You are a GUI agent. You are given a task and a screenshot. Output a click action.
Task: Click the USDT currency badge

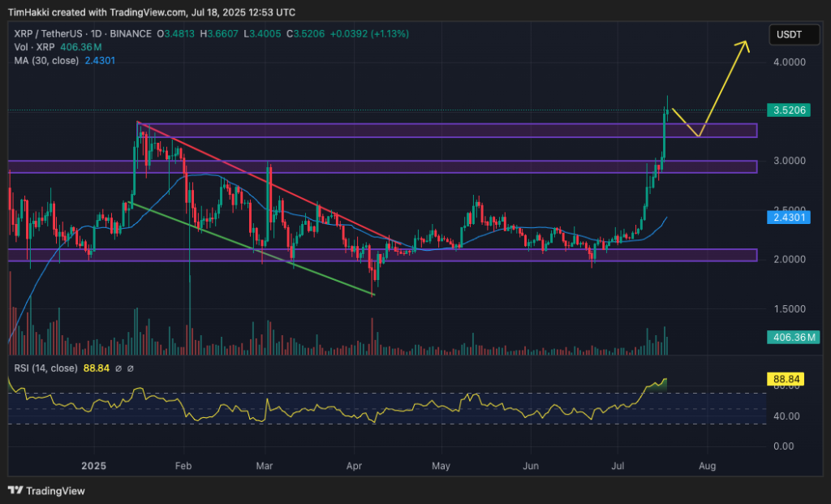(x=794, y=34)
